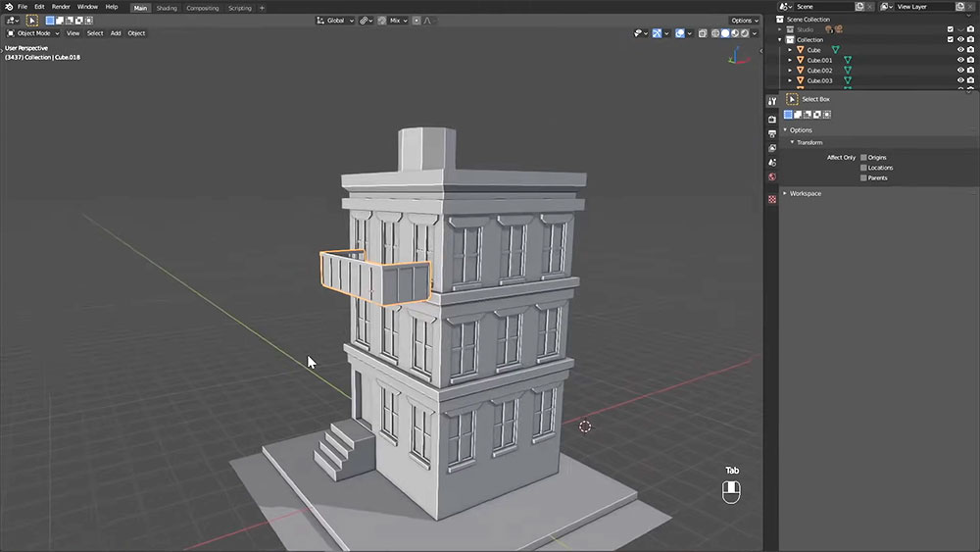
Task: Hide Cube.003 with eye icon
Action: coord(960,80)
